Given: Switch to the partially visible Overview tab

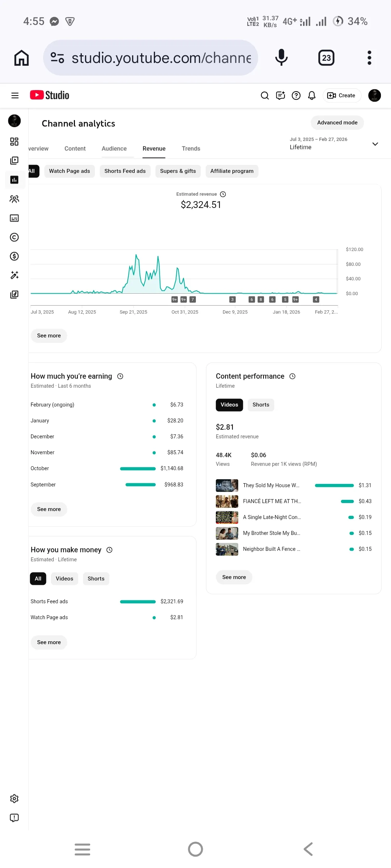Looking at the screenshot, I should (x=38, y=149).
